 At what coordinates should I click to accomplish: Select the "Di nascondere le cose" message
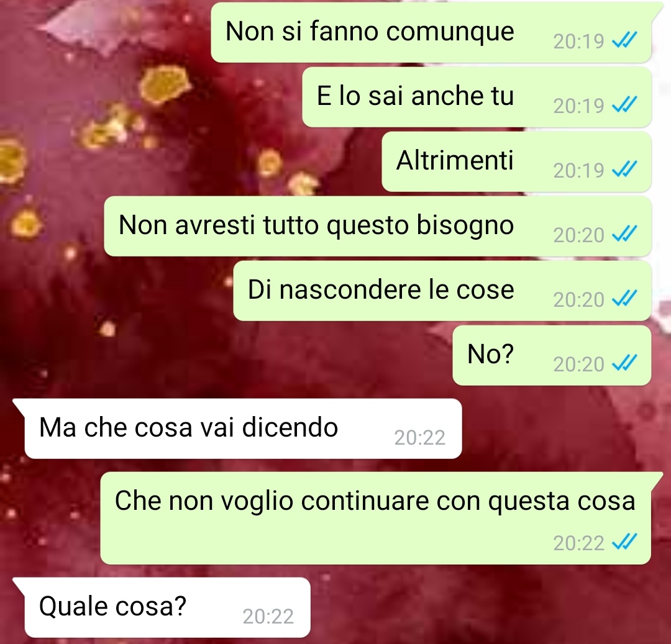click(x=442, y=291)
